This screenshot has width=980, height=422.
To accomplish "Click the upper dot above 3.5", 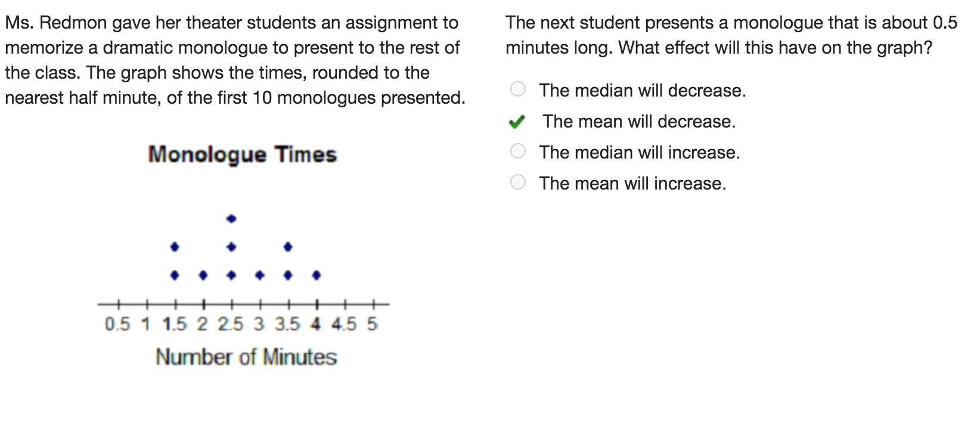I will click(x=289, y=247).
